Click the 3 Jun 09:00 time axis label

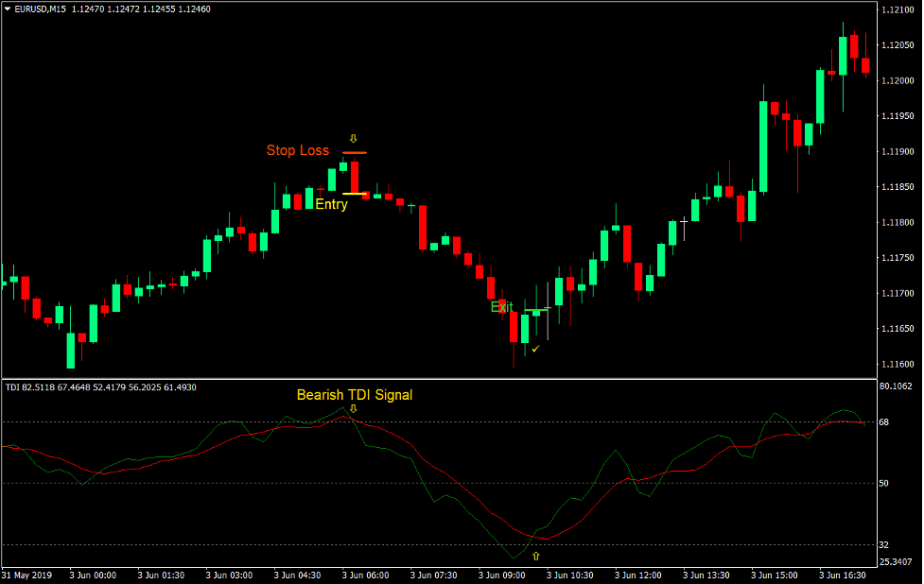pyautogui.click(x=502, y=575)
